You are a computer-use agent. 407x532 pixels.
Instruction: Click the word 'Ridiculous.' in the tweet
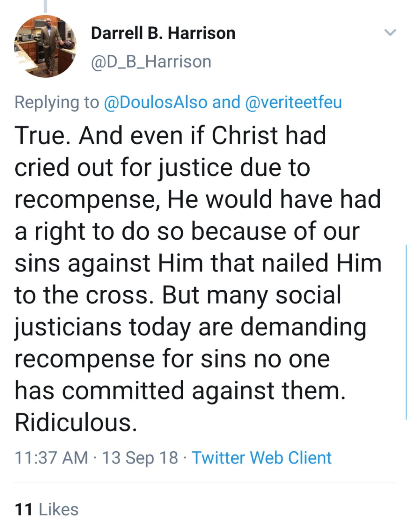pos(76,423)
